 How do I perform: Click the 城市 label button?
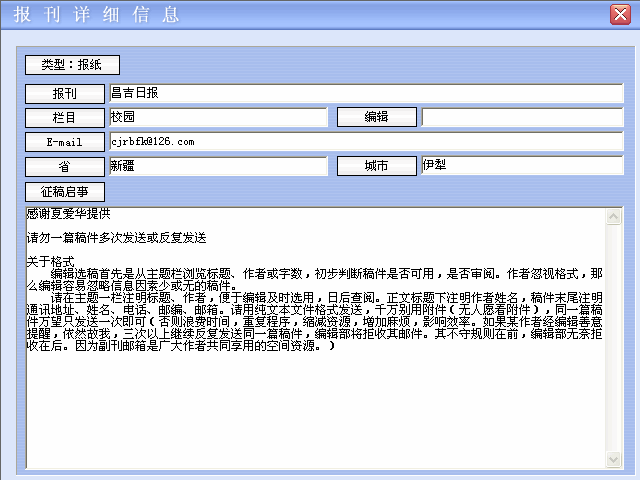pos(377,166)
